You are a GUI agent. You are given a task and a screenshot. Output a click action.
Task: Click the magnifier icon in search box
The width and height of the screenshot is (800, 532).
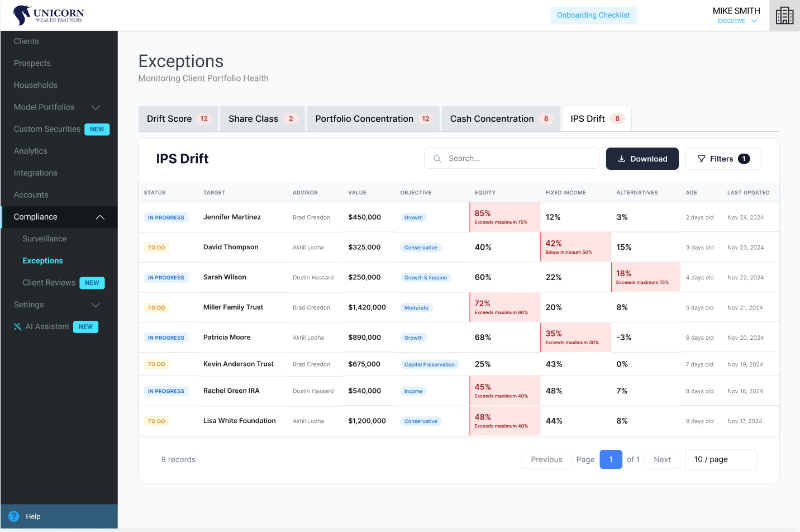437,159
